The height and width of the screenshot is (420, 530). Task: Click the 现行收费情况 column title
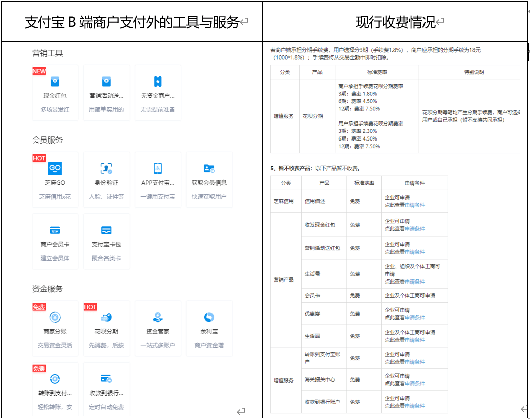[x=395, y=22]
